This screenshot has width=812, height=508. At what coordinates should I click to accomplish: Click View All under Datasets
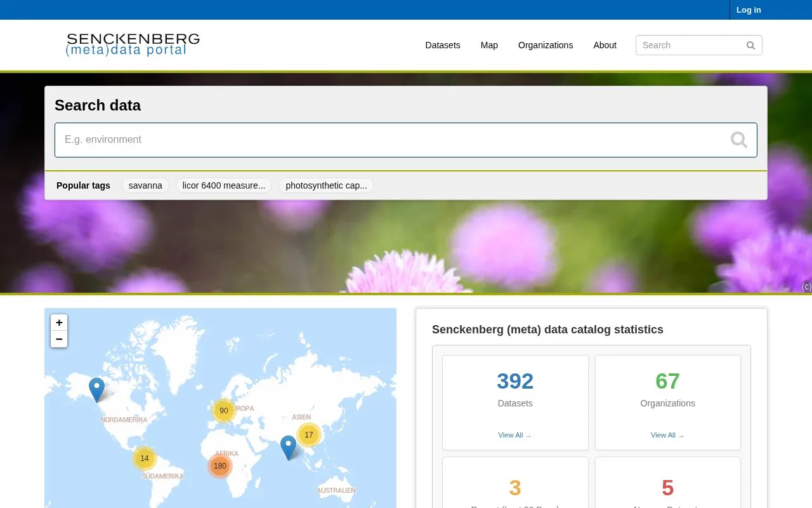(515, 435)
